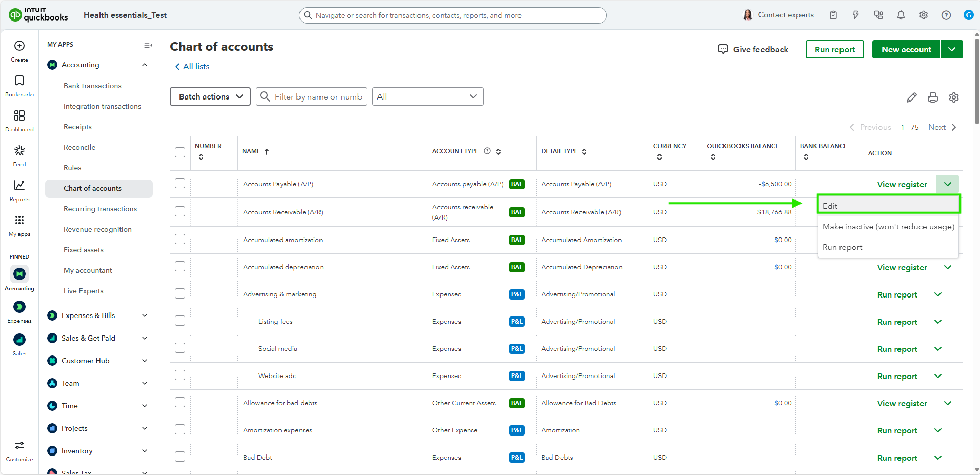Open Bookmarks in left rail

click(19, 85)
